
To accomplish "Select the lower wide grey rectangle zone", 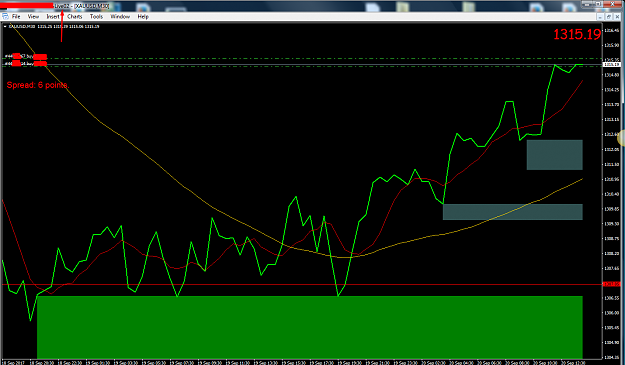I will 513,212.
